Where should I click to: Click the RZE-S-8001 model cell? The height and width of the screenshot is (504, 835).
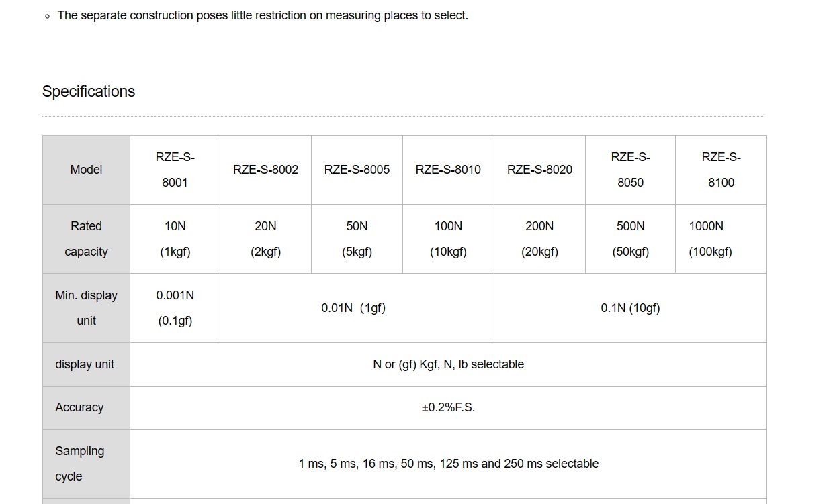coord(175,170)
